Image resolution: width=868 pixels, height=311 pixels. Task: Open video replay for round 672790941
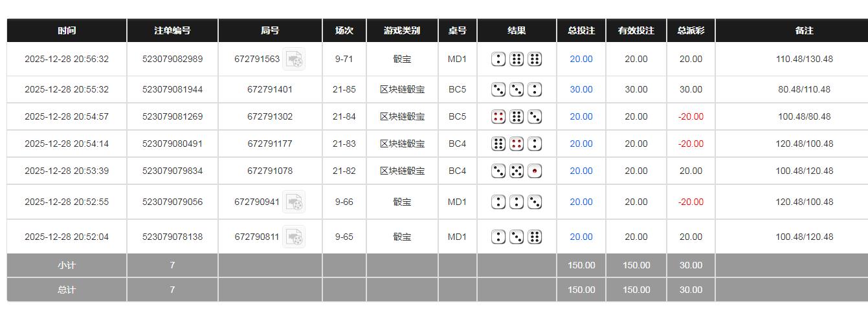click(x=295, y=202)
